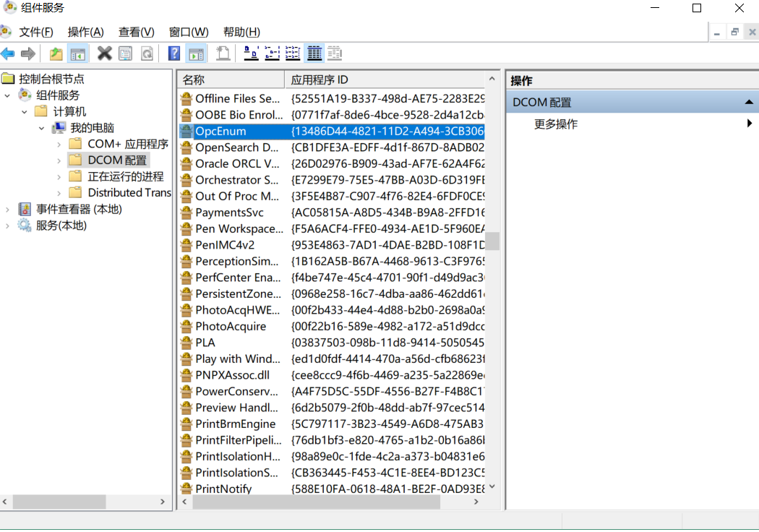Switch to Large Icons view
This screenshot has width=759, height=532.
click(251, 53)
